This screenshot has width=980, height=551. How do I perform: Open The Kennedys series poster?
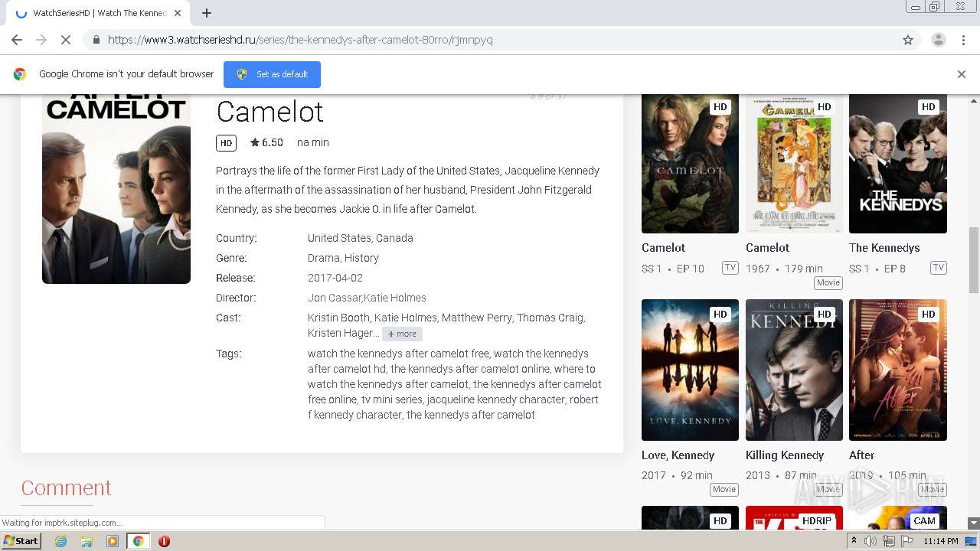pos(898,164)
